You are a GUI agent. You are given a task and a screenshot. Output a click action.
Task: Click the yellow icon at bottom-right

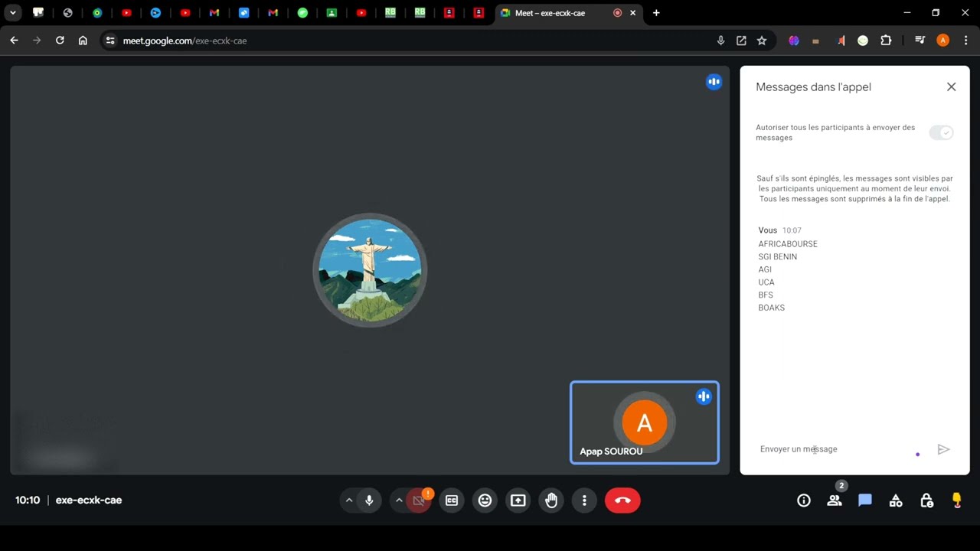click(956, 500)
